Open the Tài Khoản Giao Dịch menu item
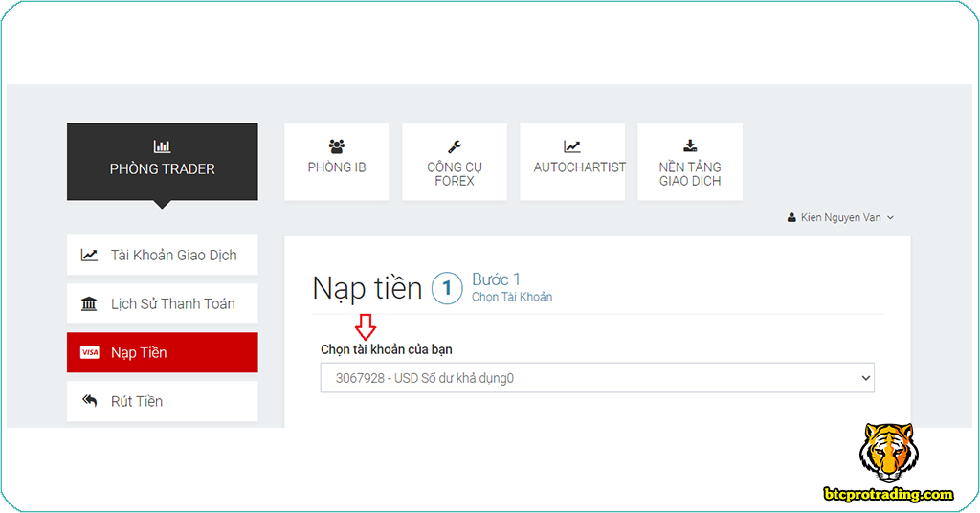Viewport: 980px width, 513px height. 173,256
